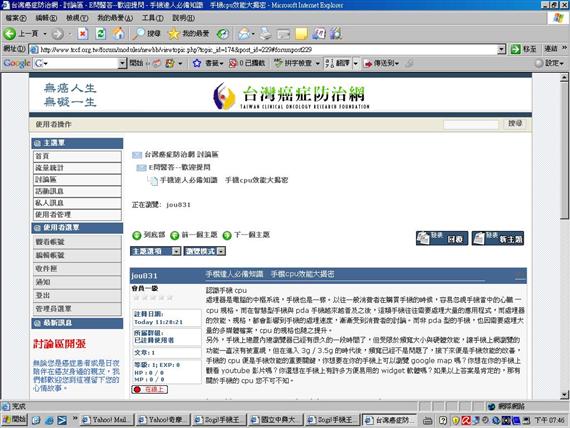
Task: Open the Favorites star toolbar button
Action: click(188, 34)
